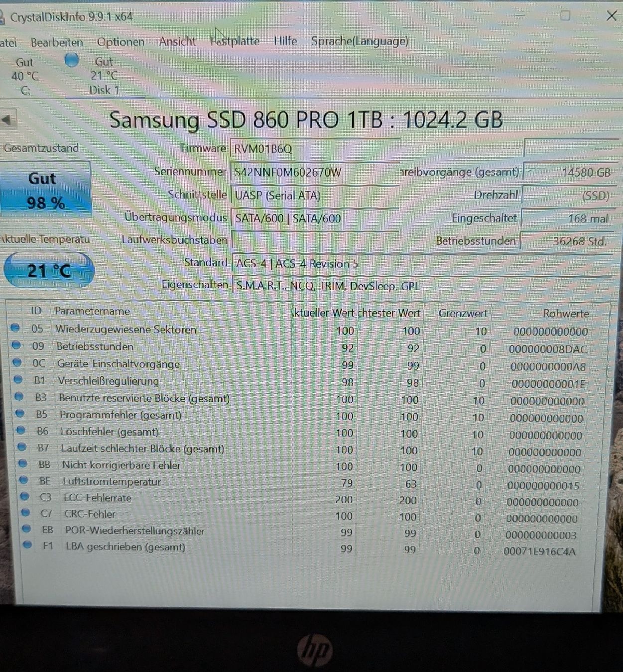This screenshot has width=623, height=672.
Task: Click the Gut 98 % health status button
Action: point(46,190)
